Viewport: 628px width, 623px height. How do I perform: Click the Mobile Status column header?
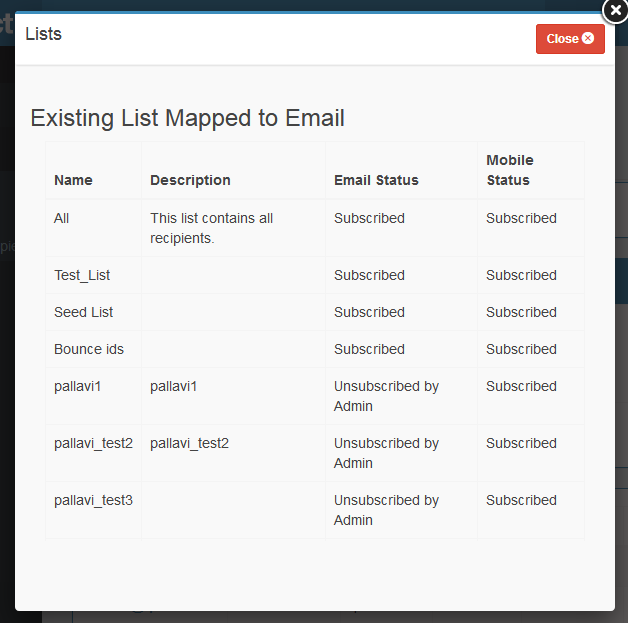point(510,170)
